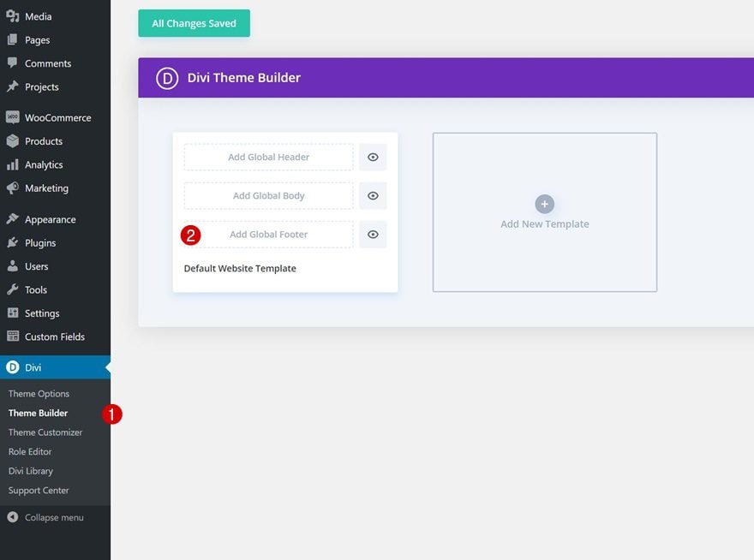This screenshot has height=560, width=754.
Task: Click Add New Template label
Action: (545, 224)
